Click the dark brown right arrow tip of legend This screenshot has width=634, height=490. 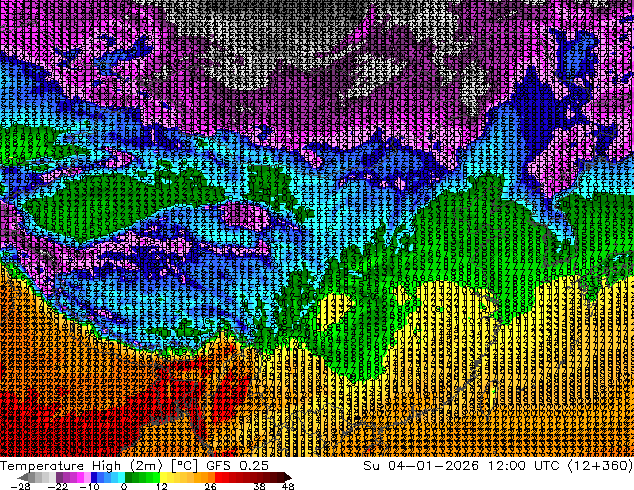(x=287, y=477)
